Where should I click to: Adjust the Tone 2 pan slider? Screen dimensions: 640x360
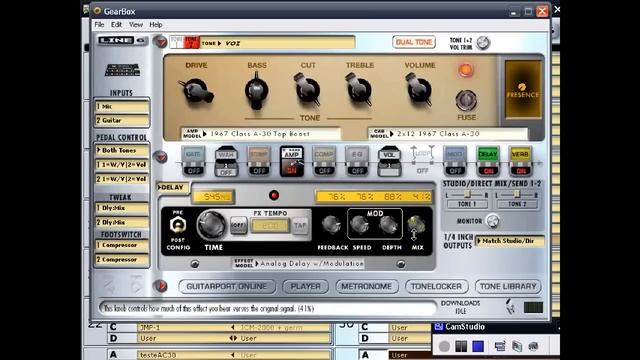pyautogui.click(x=517, y=195)
